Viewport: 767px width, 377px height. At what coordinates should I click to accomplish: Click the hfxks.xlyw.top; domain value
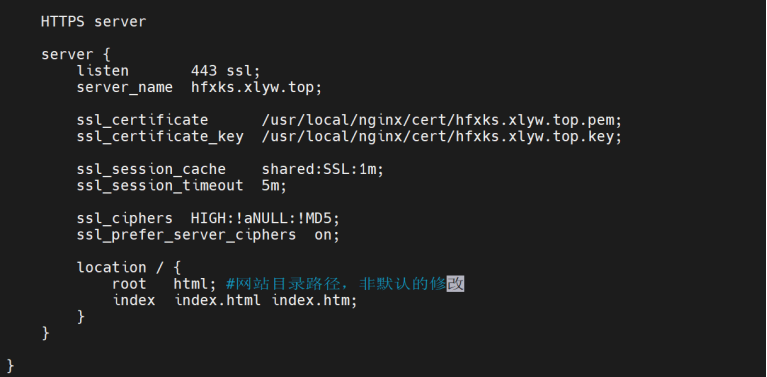click(256, 88)
